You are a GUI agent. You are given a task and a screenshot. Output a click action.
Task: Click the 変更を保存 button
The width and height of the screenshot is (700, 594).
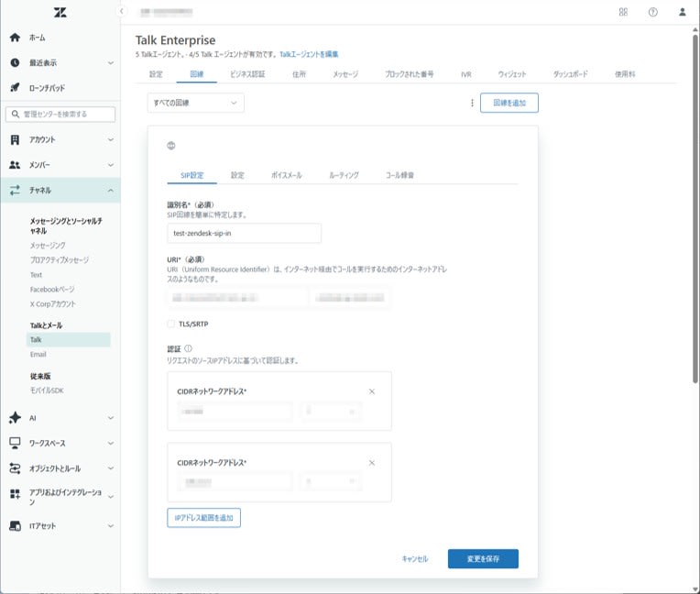(x=483, y=559)
